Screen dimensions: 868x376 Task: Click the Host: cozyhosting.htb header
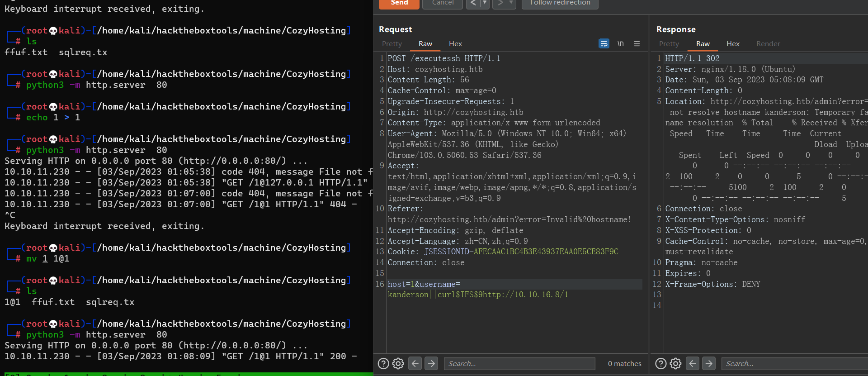point(435,69)
